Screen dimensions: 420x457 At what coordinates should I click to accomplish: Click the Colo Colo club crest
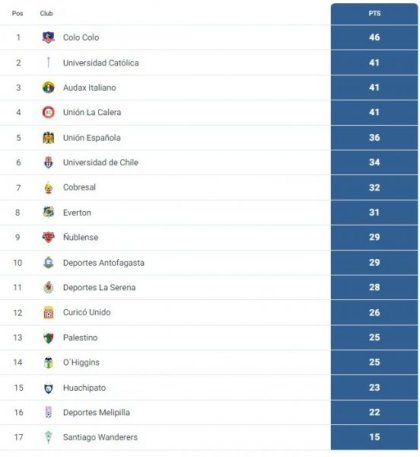(48, 37)
